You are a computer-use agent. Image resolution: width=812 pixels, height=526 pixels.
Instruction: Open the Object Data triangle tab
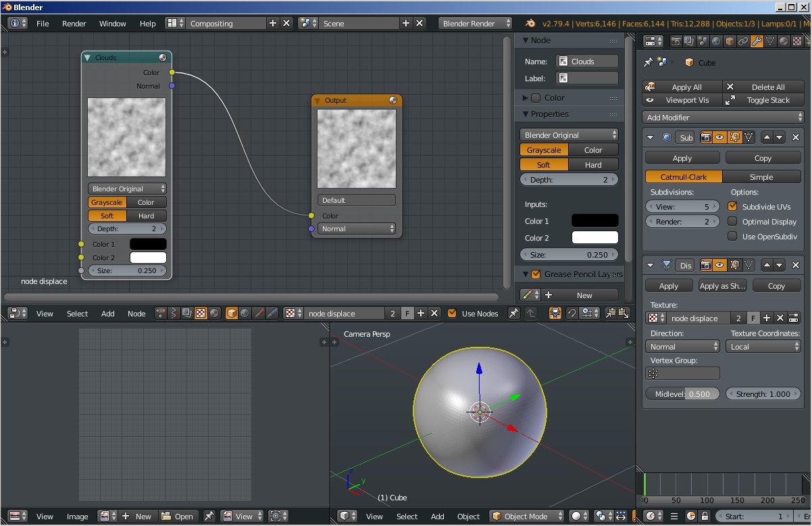(x=770, y=41)
